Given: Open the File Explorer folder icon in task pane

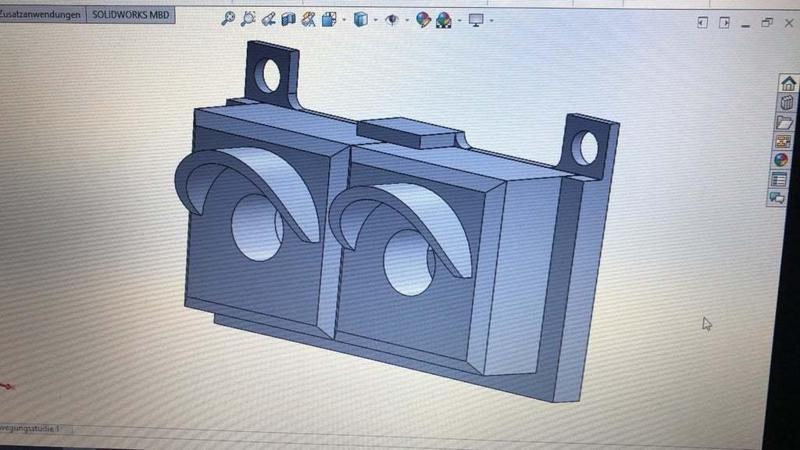Looking at the screenshot, I should 784,122.
